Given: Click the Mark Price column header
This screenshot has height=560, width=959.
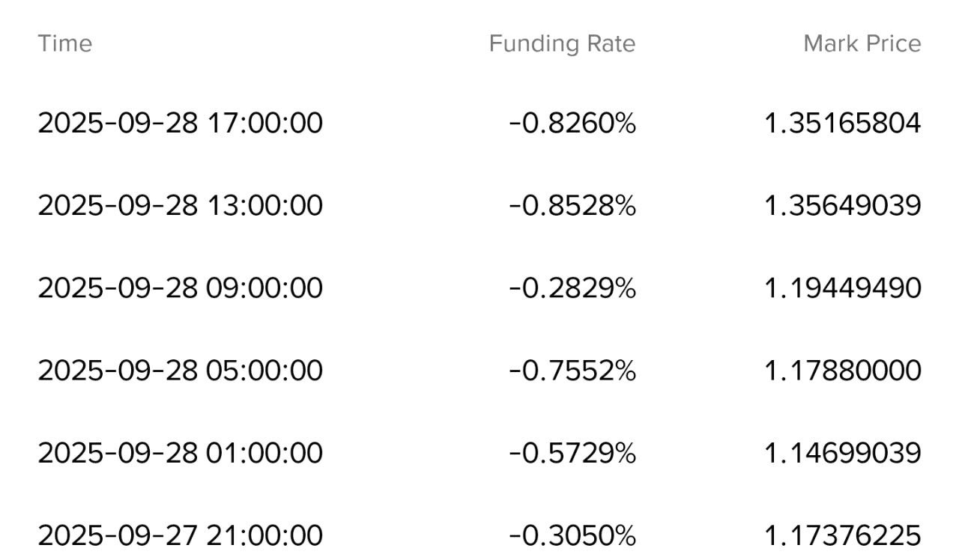Looking at the screenshot, I should pyautogui.click(x=862, y=43).
